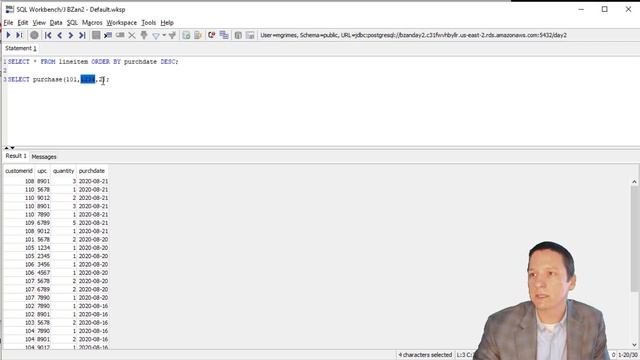Click the copy row icon
The height and width of the screenshot is (360, 640).
coord(120,36)
